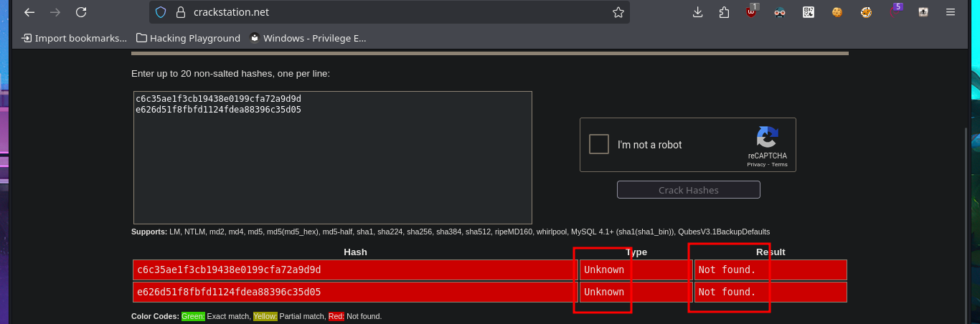The image size is (980, 324).
Task: Click the site security shield icon
Action: click(161, 12)
